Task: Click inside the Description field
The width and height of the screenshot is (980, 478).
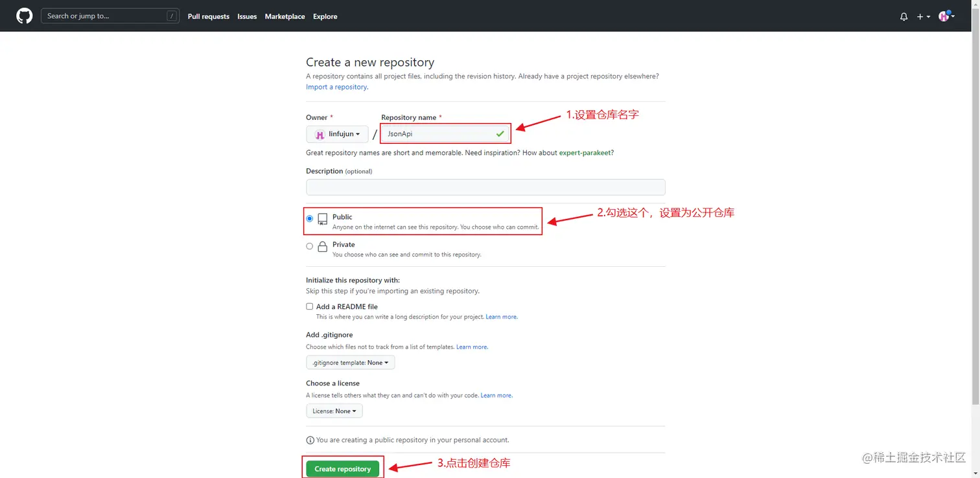Action: (485, 187)
